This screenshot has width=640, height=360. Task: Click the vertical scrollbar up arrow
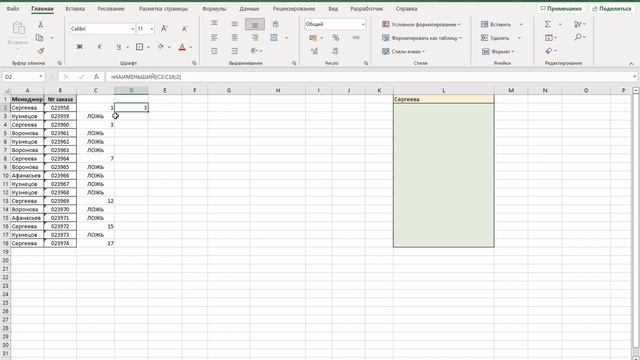tap(636, 90)
